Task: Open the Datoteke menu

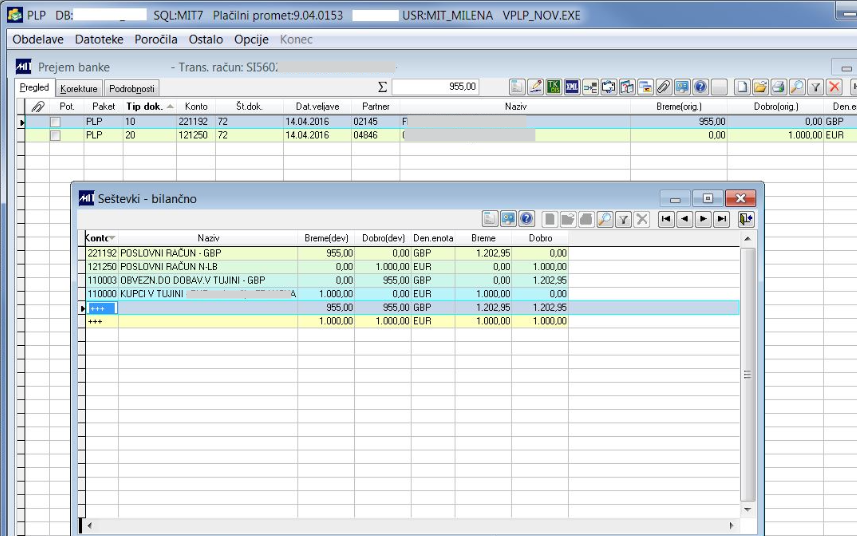Action: click(99, 39)
